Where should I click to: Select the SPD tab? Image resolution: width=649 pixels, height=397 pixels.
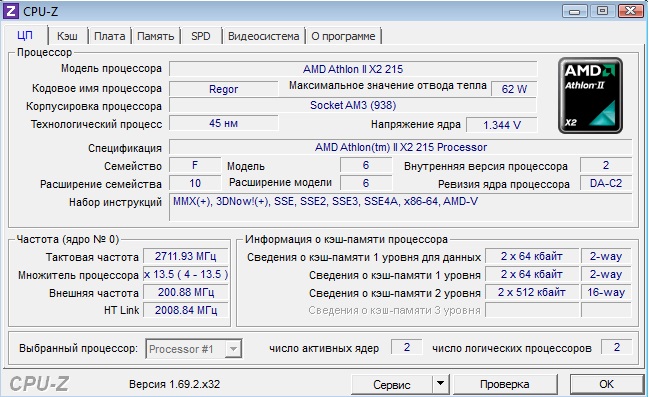201,36
